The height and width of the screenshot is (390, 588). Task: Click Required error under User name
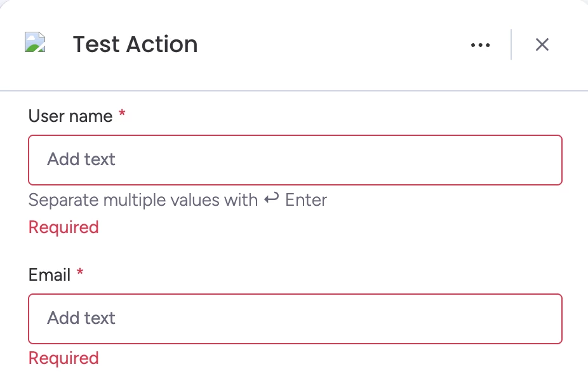pos(63,227)
